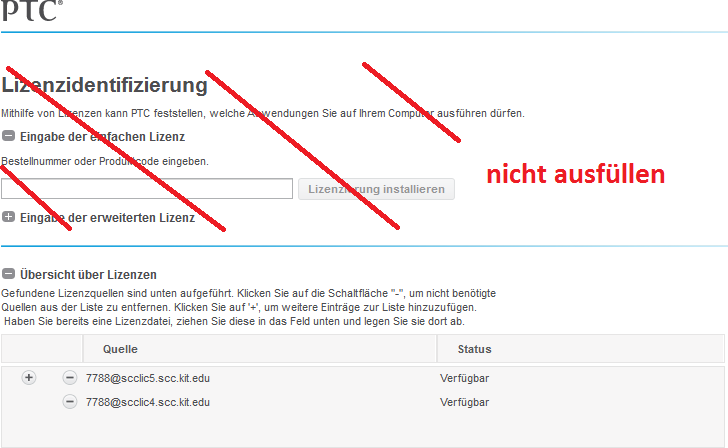
Task: Click the 'Übersicht über Lizenzen' heading text
Action: [88, 274]
